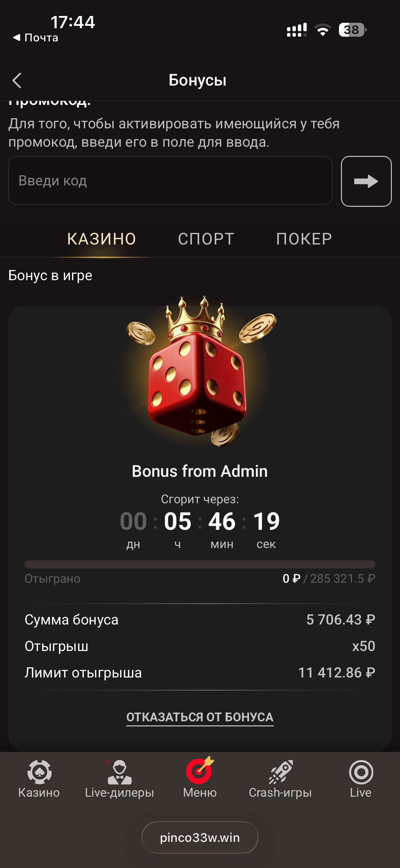Image resolution: width=400 pixels, height=868 pixels.
Task: Select the КАЗИНО tab
Action: click(101, 239)
